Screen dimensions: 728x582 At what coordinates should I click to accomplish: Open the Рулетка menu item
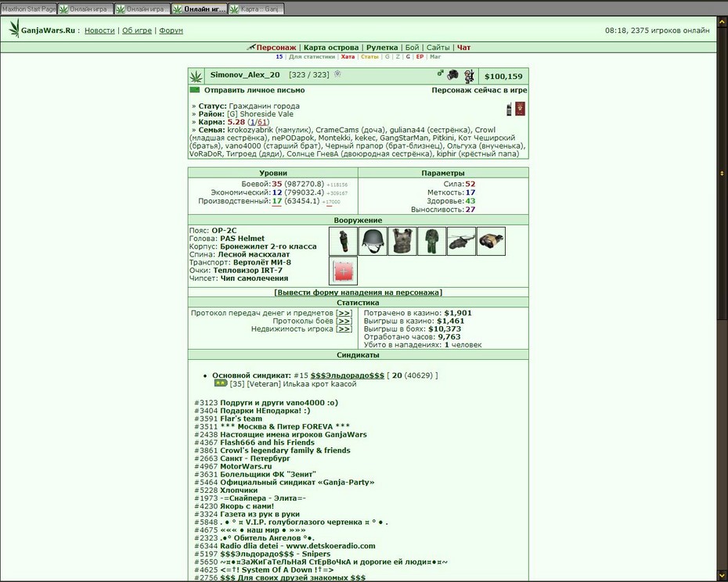pos(382,48)
